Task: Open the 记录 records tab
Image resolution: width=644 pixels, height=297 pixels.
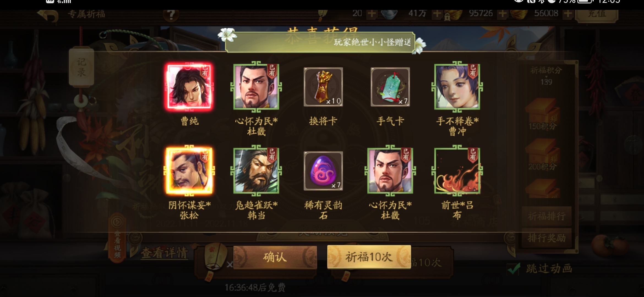Action: click(x=81, y=67)
